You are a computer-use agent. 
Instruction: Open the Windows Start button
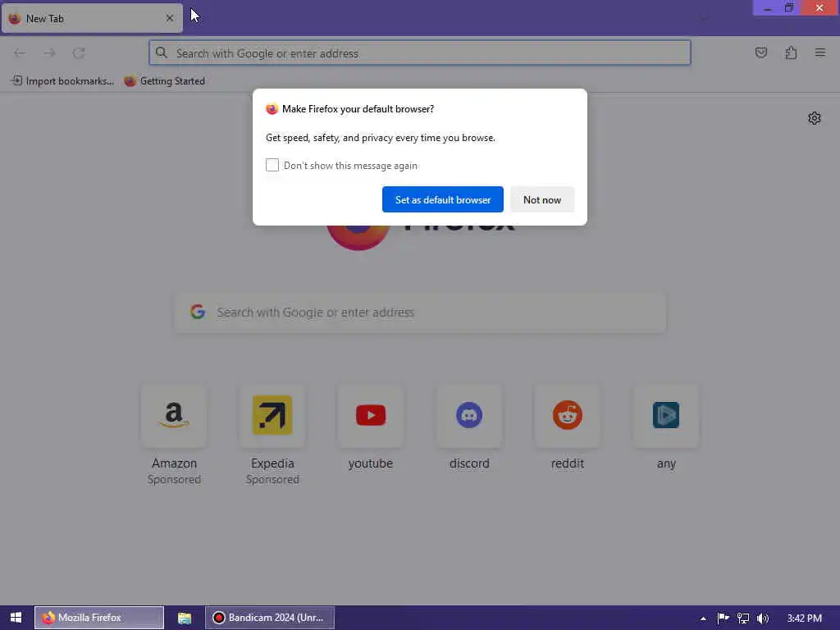pyautogui.click(x=16, y=618)
